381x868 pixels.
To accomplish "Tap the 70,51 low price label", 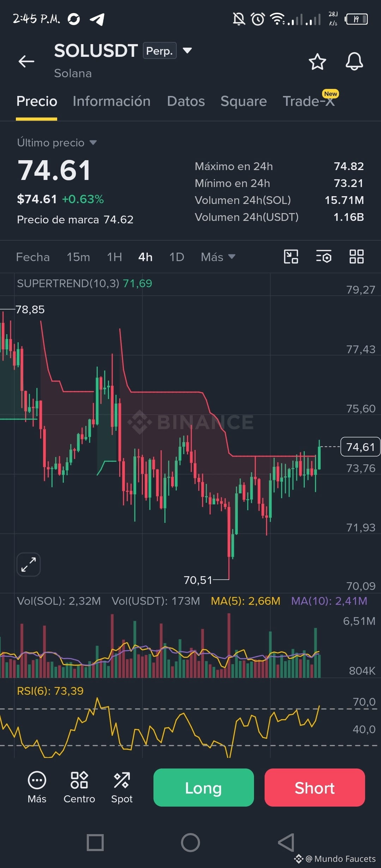I will pos(198,580).
